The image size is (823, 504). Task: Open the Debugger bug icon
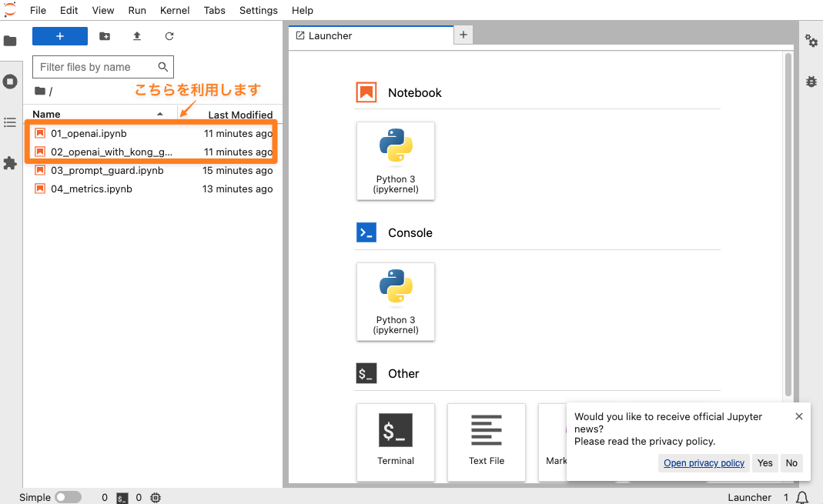[811, 81]
